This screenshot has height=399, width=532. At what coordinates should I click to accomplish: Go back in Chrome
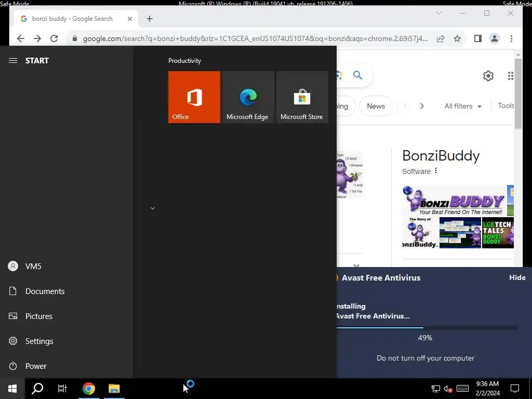(x=21, y=38)
